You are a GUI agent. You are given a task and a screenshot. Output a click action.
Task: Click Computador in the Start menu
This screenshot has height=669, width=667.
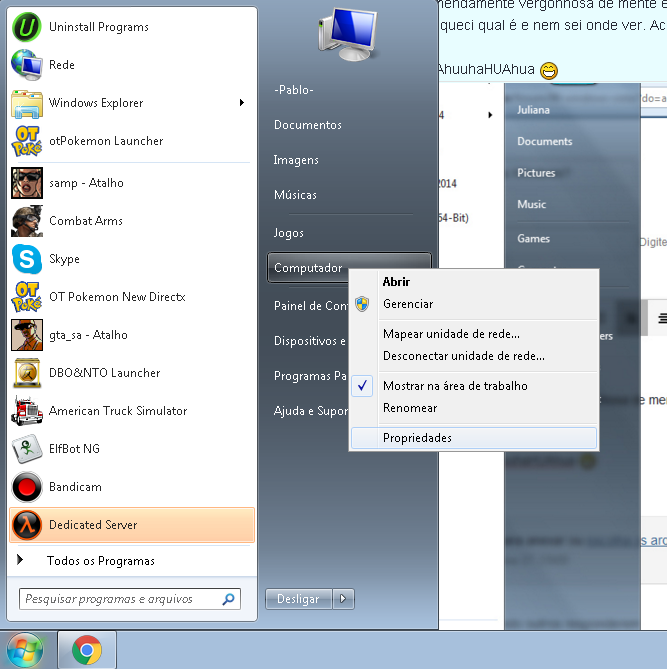pos(308,268)
